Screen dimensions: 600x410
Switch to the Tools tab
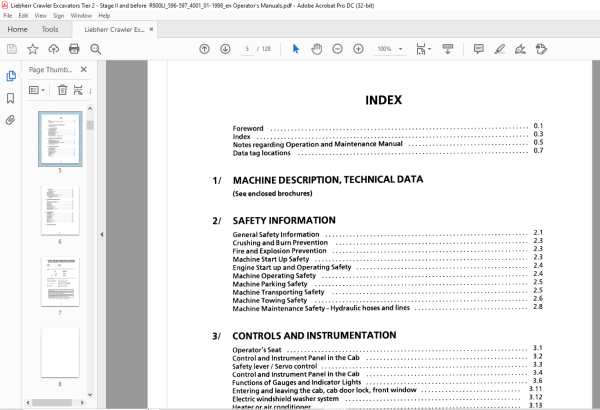[x=50, y=29]
